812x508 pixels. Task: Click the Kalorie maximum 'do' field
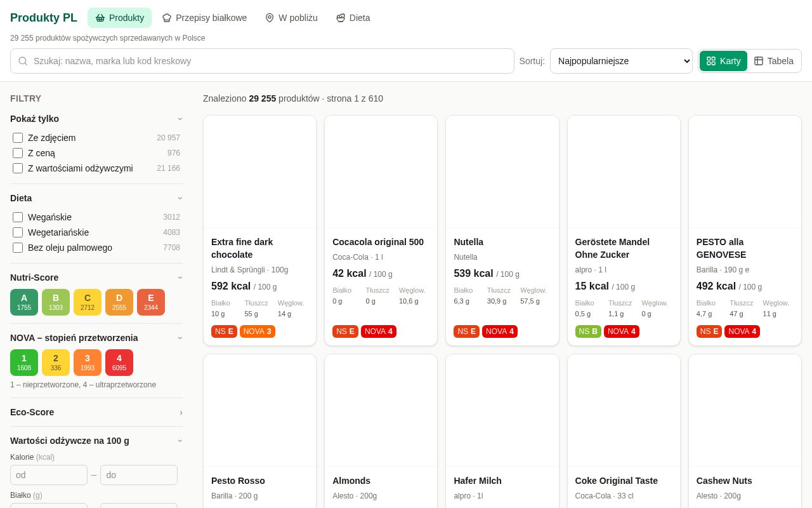[x=139, y=475]
